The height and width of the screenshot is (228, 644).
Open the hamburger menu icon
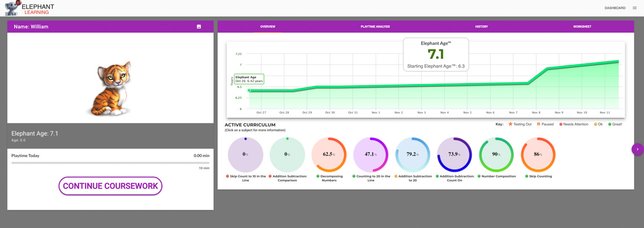(x=635, y=8)
